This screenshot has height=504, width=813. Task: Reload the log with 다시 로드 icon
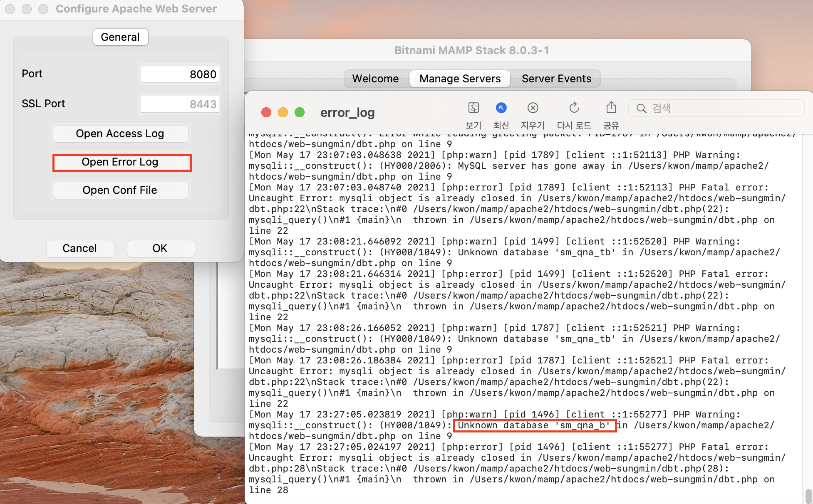click(x=574, y=108)
